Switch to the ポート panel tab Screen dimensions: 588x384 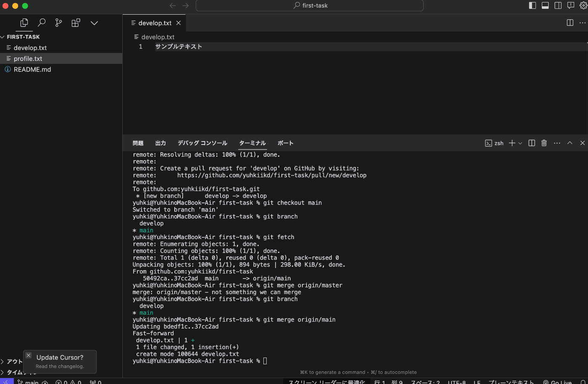click(x=286, y=143)
